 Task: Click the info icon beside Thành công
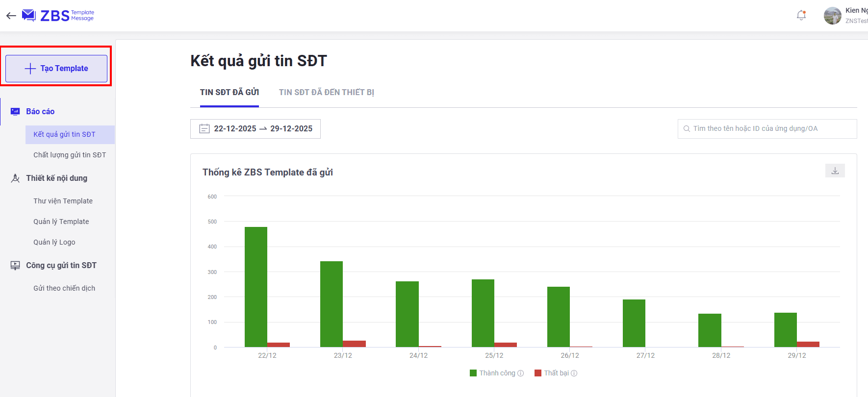(521, 373)
